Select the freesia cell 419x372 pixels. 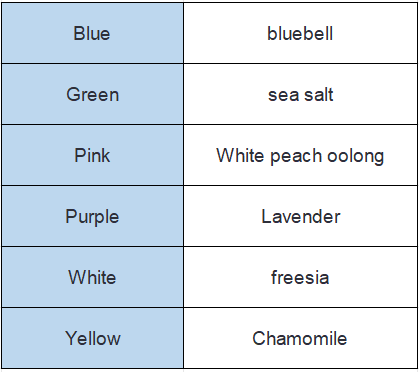pyautogui.click(x=300, y=277)
